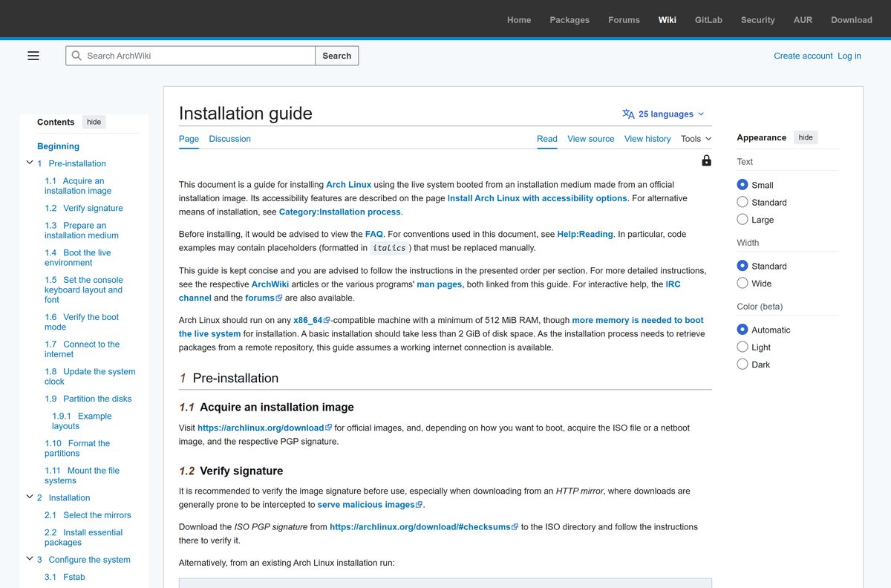Open the FAQ link
The image size is (891, 588).
click(x=374, y=234)
